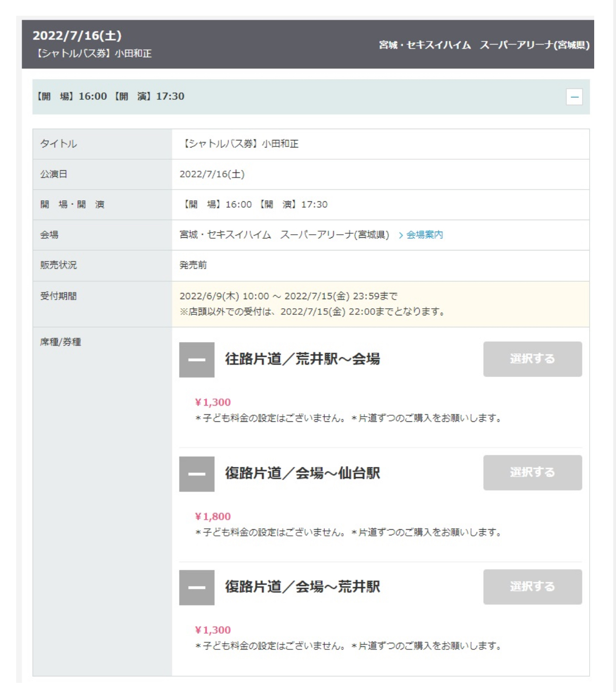The width and height of the screenshot is (616, 692).
Task: Collapse the 往路片道／荒井駅～会場 ticket section
Action: pyautogui.click(x=197, y=359)
